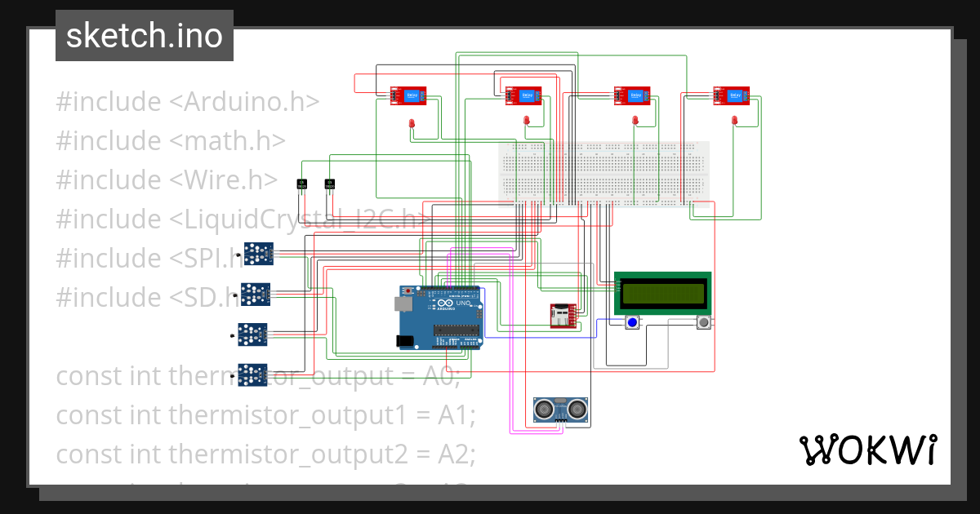Select the second relay module from left

pos(523,94)
